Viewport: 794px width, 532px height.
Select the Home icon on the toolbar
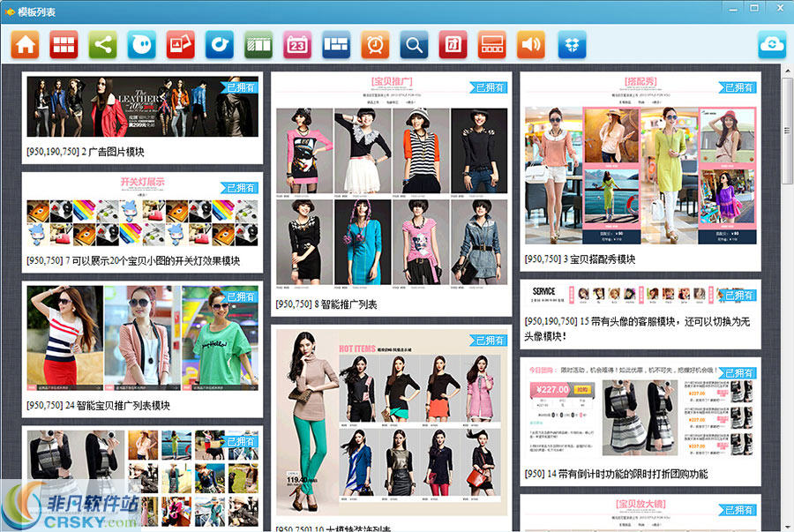click(24, 44)
